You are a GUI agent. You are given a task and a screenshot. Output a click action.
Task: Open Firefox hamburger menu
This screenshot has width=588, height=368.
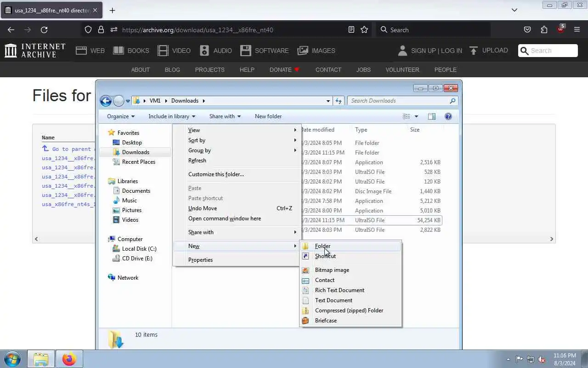click(577, 30)
